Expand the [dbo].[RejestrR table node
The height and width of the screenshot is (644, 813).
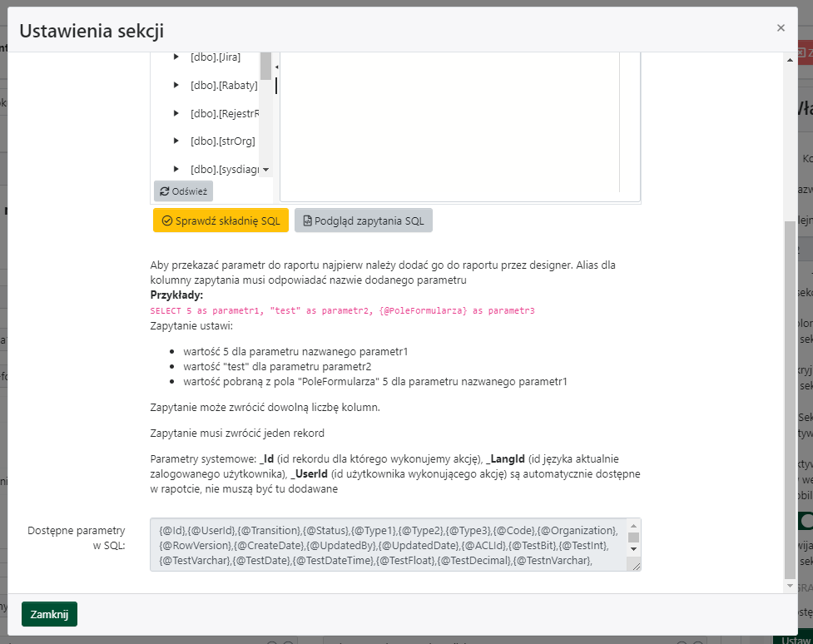(176, 113)
